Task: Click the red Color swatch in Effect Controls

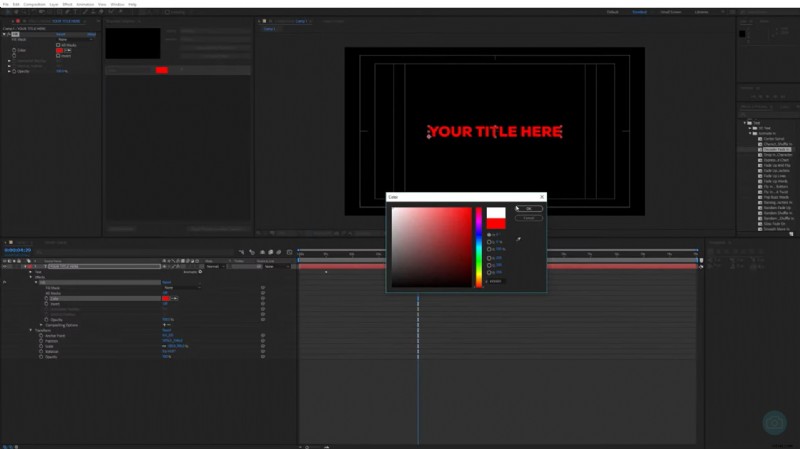Action: click(x=59, y=50)
